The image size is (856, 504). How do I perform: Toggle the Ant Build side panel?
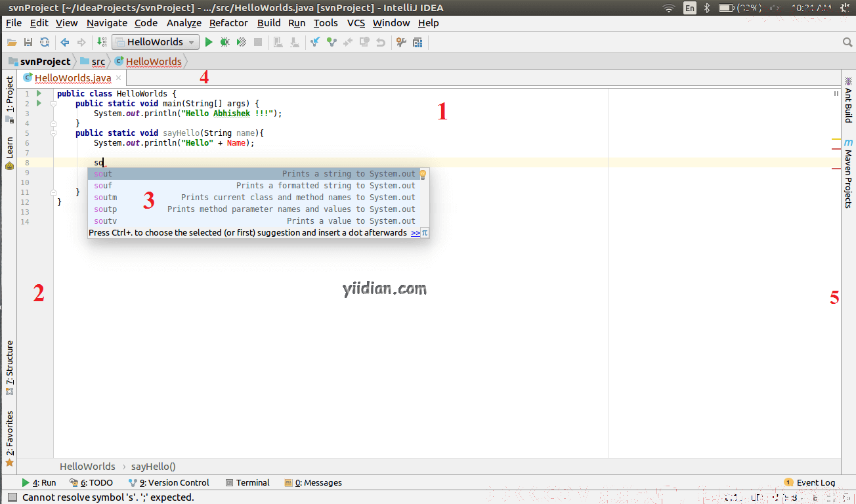tap(848, 100)
